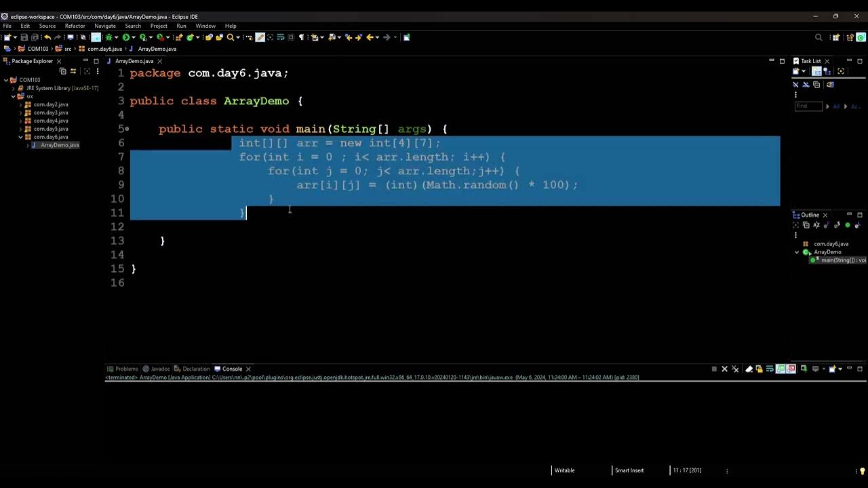Click Hide Fields icon in Outline
Viewport: 868px width, 488px height.
827,225
